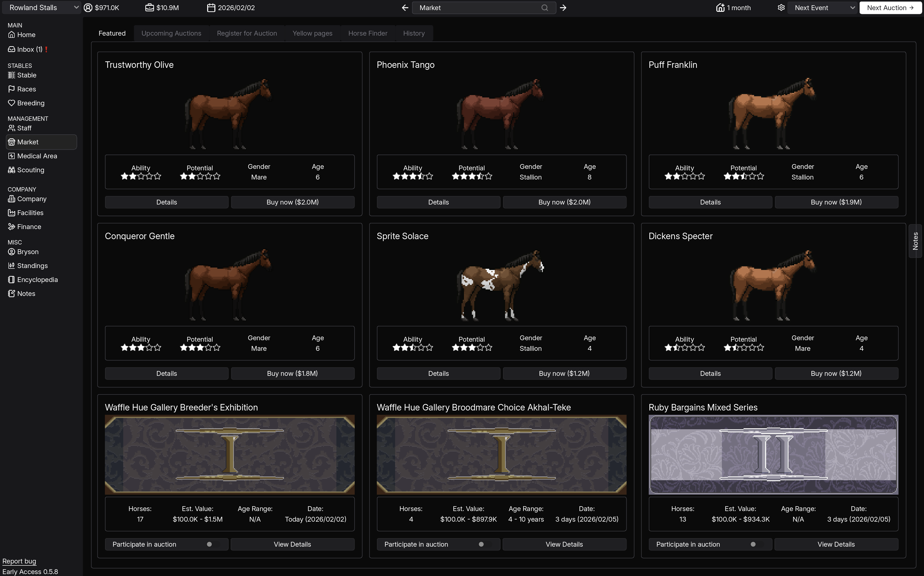
Task: Open the Encyclopedia book icon
Action: (x=11, y=280)
